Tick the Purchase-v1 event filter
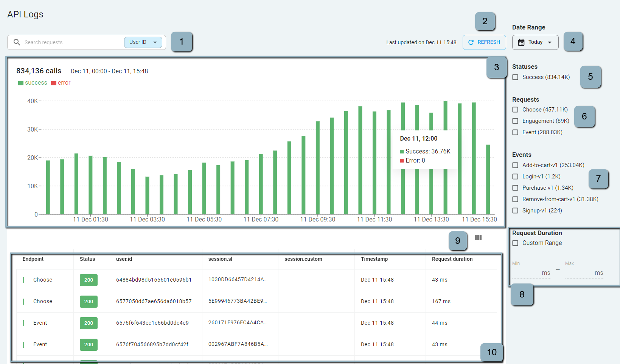This screenshot has width=620, height=364. [515, 188]
